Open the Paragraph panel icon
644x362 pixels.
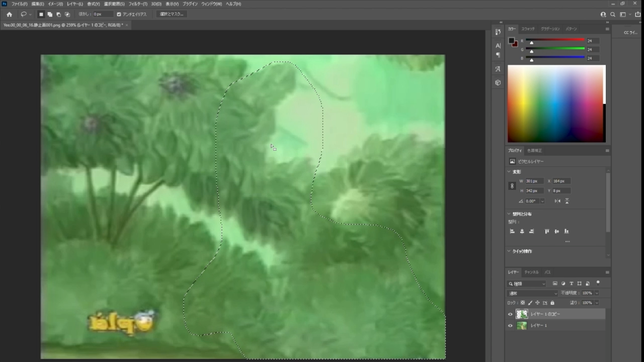point(498,55)
